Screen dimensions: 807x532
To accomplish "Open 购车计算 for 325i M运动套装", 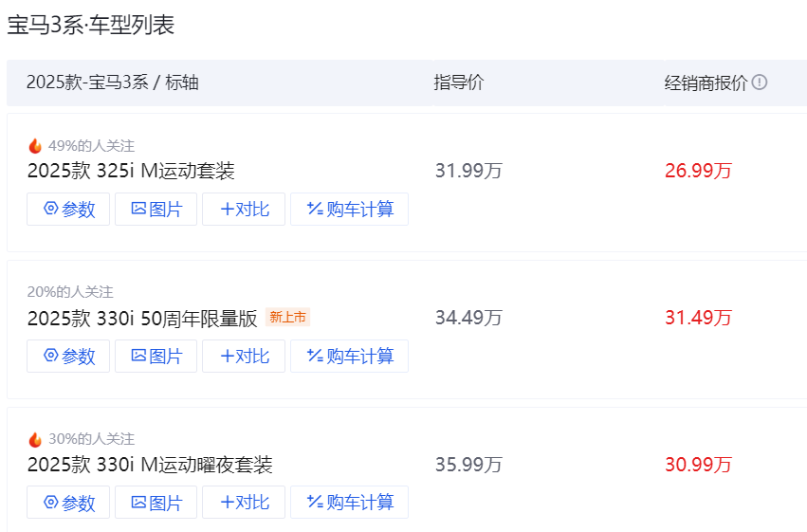I will [350, 210].
